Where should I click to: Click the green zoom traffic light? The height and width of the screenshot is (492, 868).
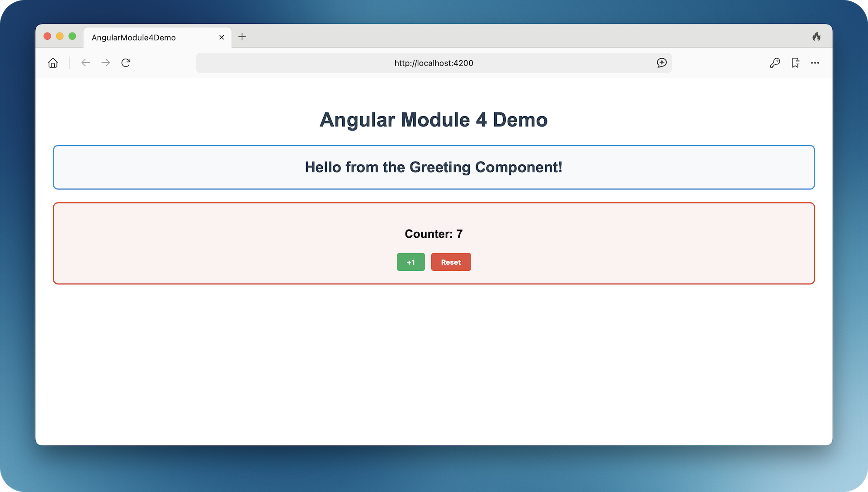pyautogui.click(x=72, y=36)
